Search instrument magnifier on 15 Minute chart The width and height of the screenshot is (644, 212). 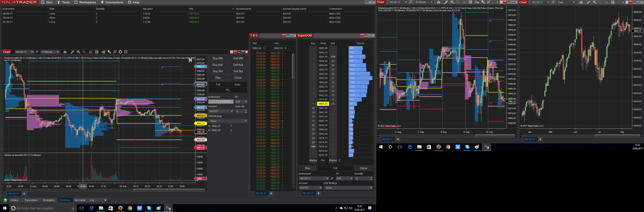(37, 52)
